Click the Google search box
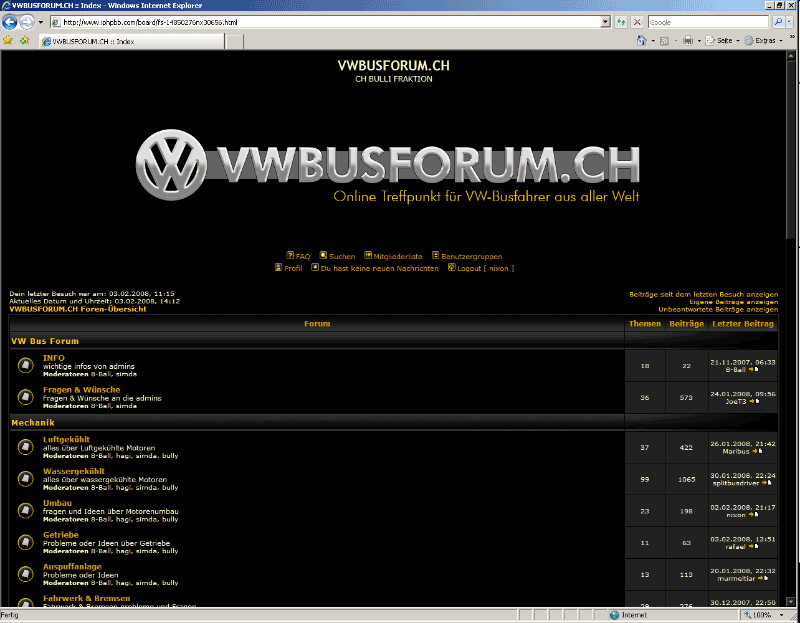 (708, 22)
